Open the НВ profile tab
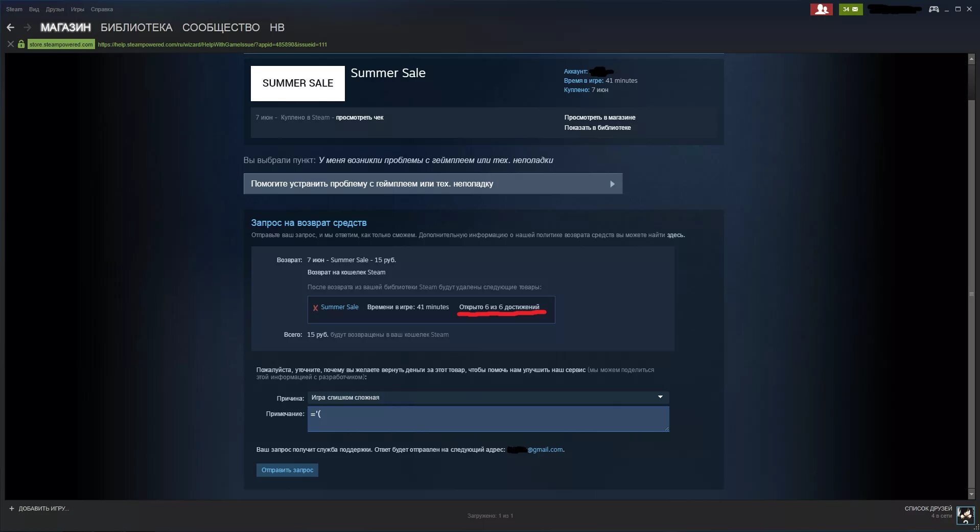Screen dimensions: 980x532 click(x=277, y=28)
